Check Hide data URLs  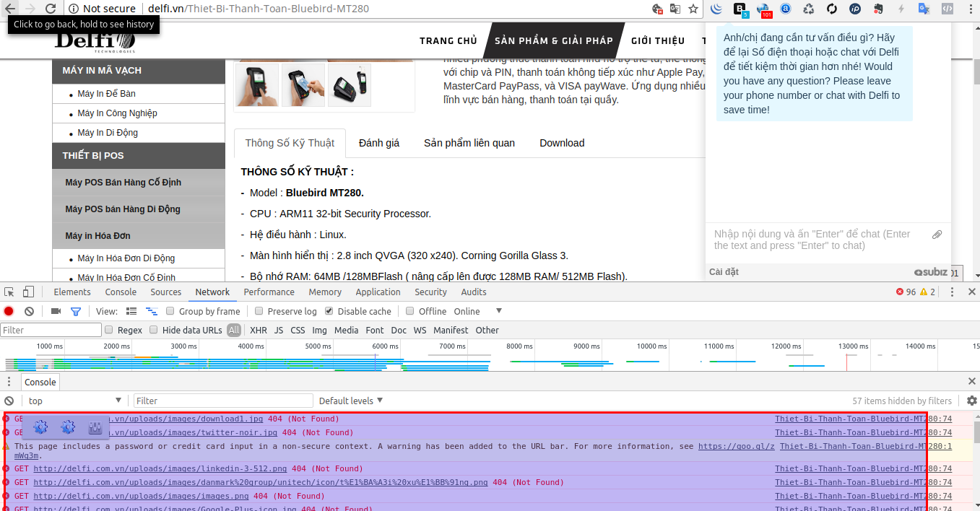coord(154,330)
